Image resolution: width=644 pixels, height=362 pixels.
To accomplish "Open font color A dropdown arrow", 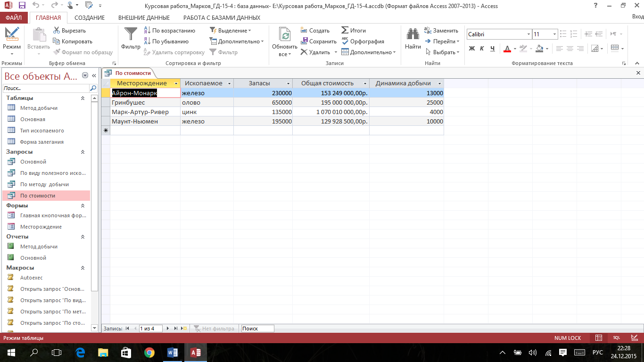I will (515, 49).
